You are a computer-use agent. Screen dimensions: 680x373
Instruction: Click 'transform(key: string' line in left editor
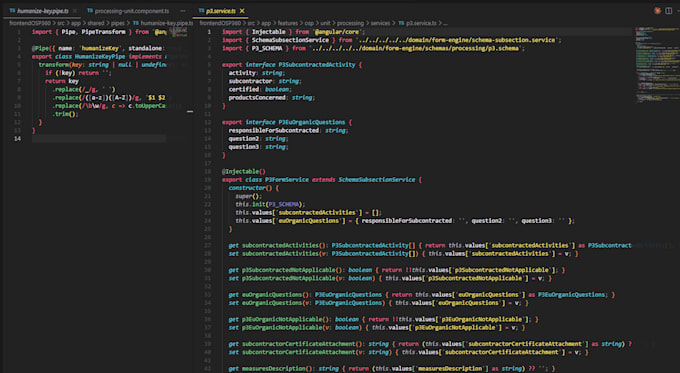pyautogui.click(x=102, y=65)
